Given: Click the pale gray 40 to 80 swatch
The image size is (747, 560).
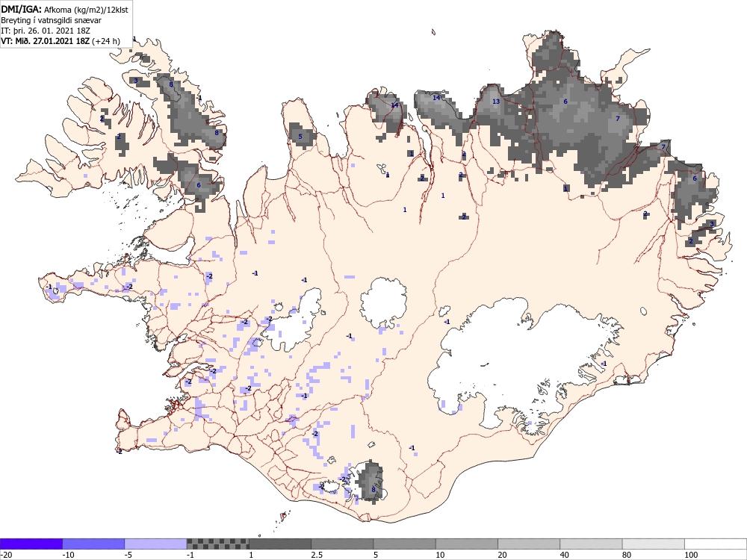Looking at the screenshot, I should tap(591, 544).
